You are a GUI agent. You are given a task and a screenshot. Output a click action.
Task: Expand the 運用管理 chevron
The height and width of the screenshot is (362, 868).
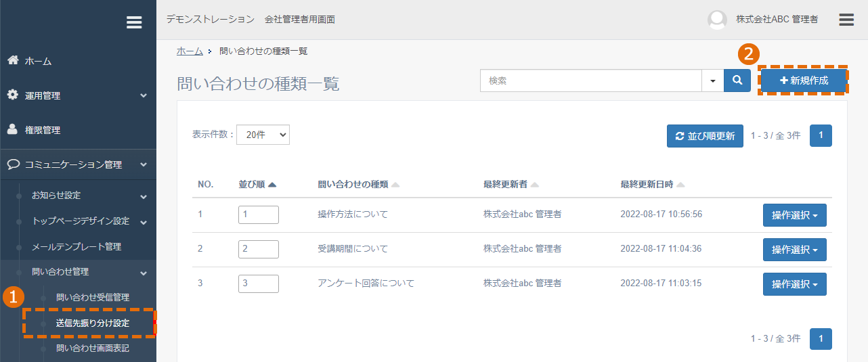point(144,95)
